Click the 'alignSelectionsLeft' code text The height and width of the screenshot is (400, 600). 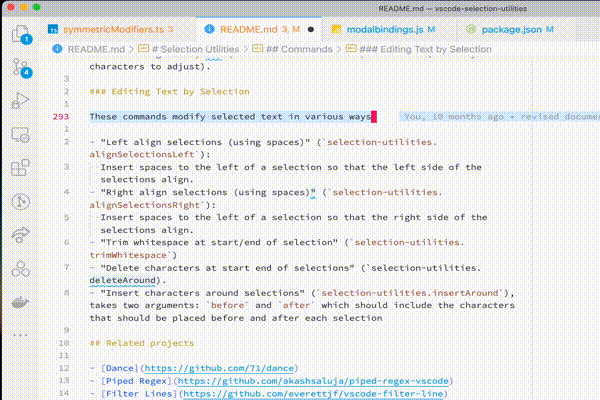click(142, 154)
